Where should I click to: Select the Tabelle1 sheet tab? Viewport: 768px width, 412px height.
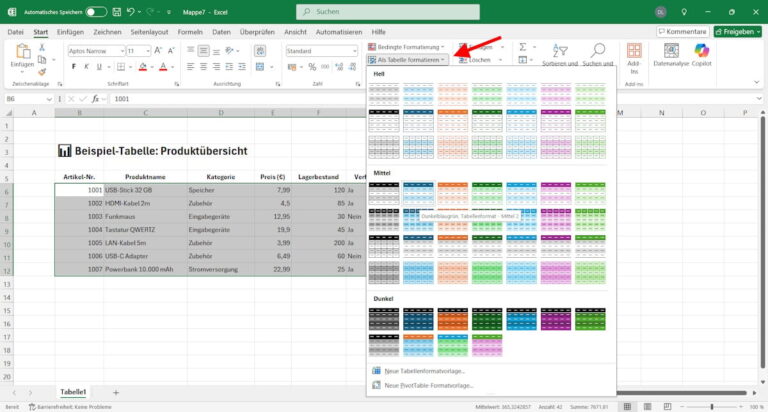(73, 392)
